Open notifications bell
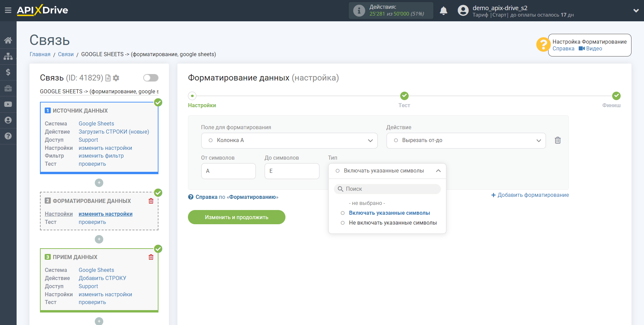 coord(444,10)
